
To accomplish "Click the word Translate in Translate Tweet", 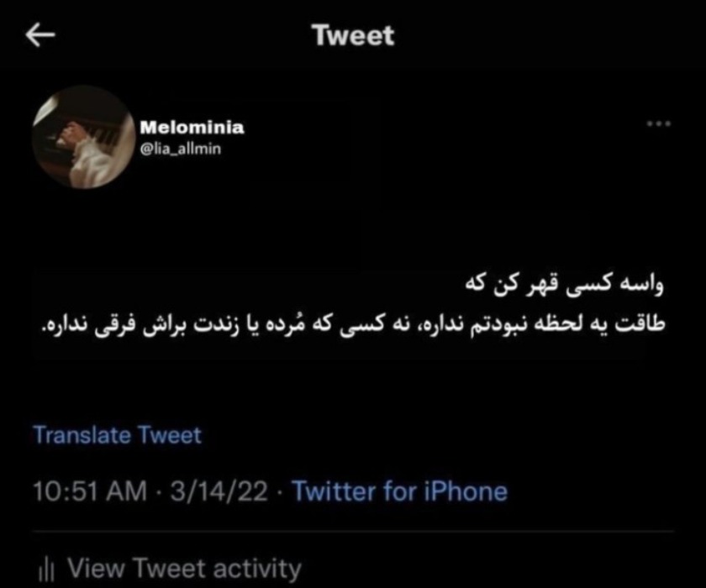I will point(82,435).
